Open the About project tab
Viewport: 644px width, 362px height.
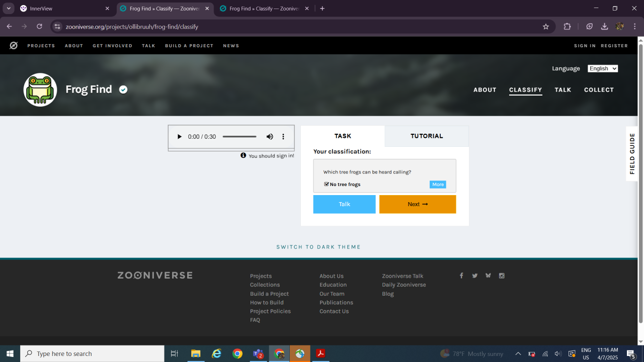tap(485, 90)
